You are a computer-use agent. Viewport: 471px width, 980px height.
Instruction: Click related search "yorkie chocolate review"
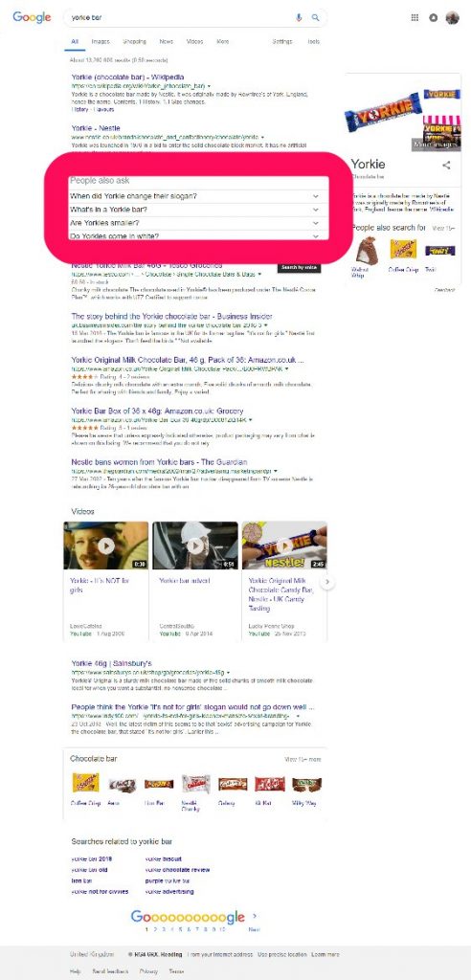pyautogui.click(x=178, y=870)
